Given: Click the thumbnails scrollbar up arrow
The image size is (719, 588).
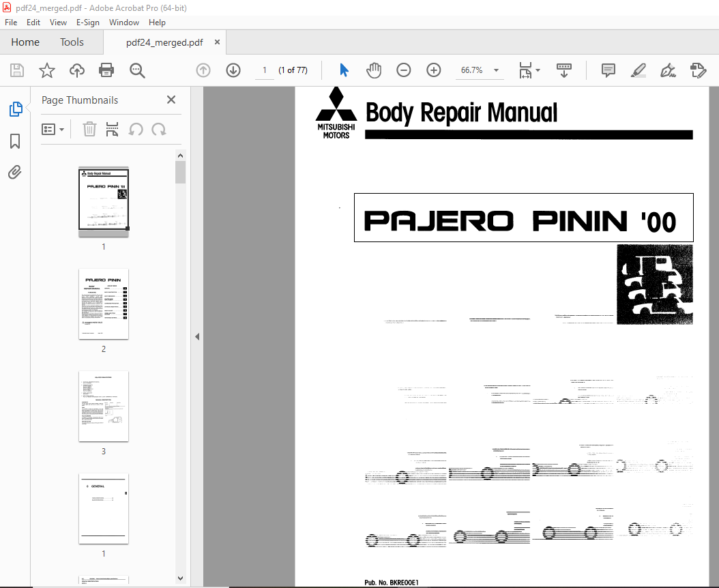Looking at the screenshot, I should coord(180,156).
